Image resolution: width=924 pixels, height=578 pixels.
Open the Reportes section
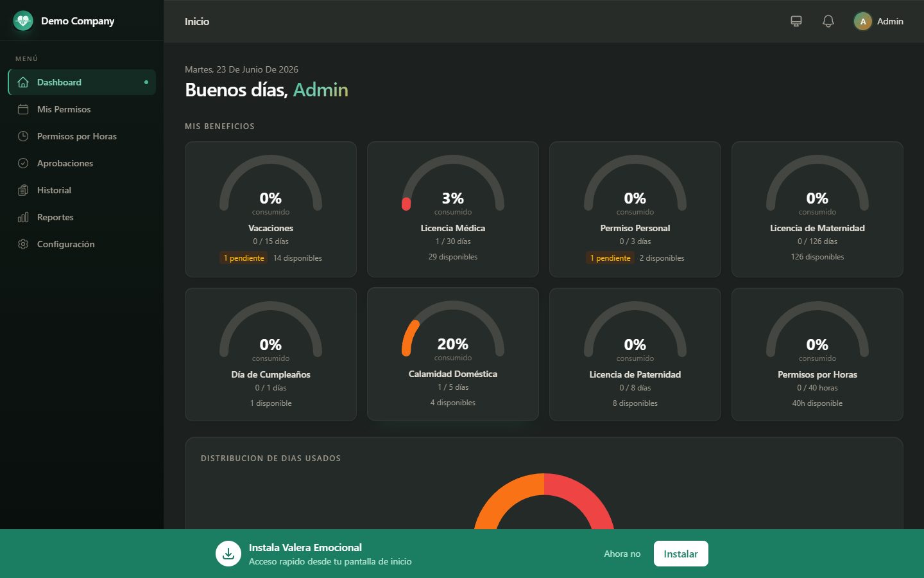coord(82,217)
